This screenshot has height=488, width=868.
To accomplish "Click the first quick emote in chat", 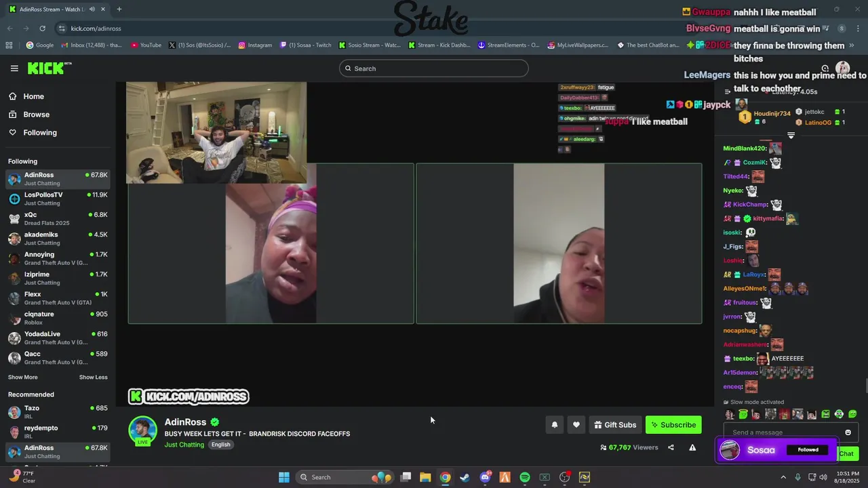I will 730,414.
